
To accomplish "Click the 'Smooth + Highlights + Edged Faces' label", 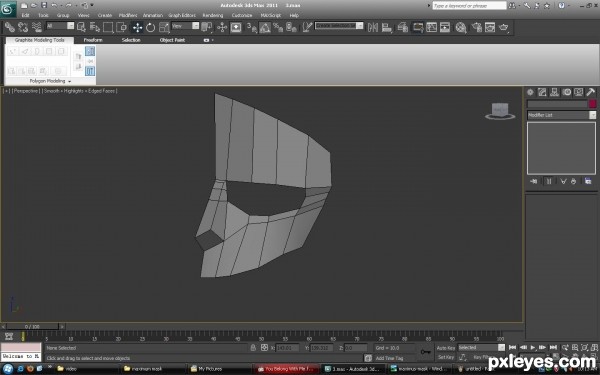I will pos(80,91).
